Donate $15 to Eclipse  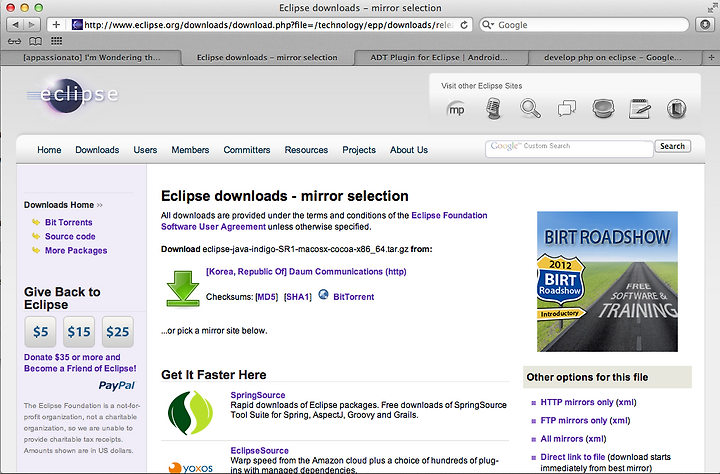tap(79, 332)
